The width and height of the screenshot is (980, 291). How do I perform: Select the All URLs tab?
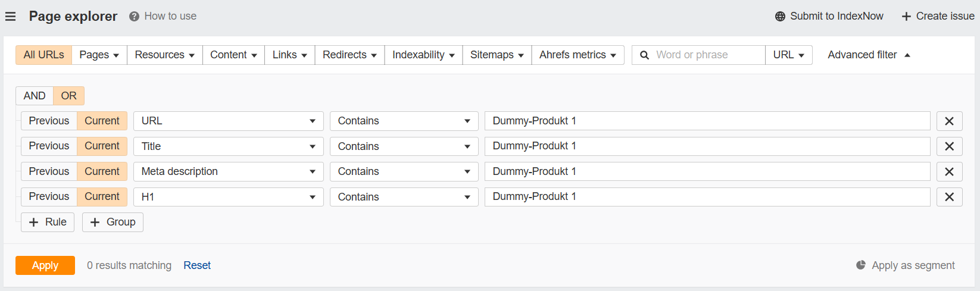pos(43,55)
